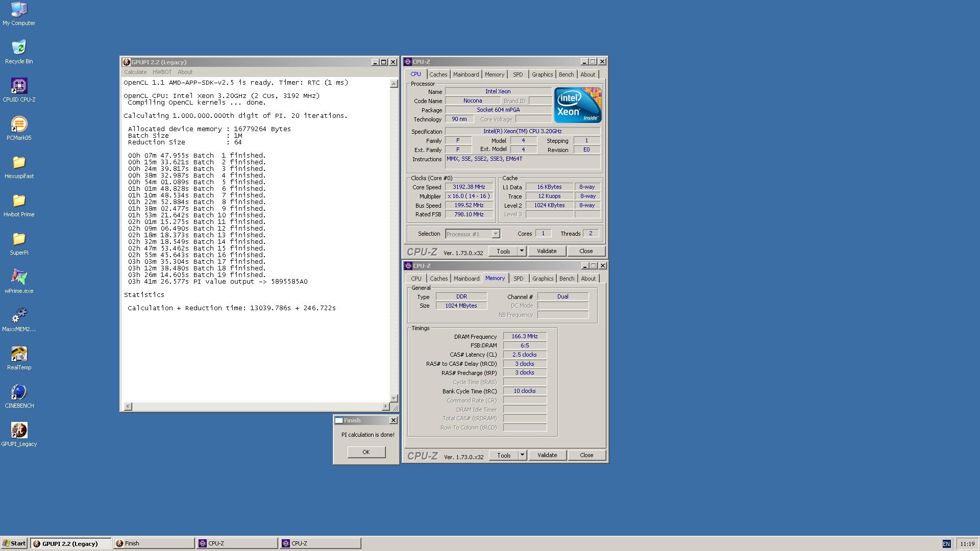Click Validate button in upper CPU-Z
Image resolution: width=980 pixels, height=551 pixels.
[547, 251]
